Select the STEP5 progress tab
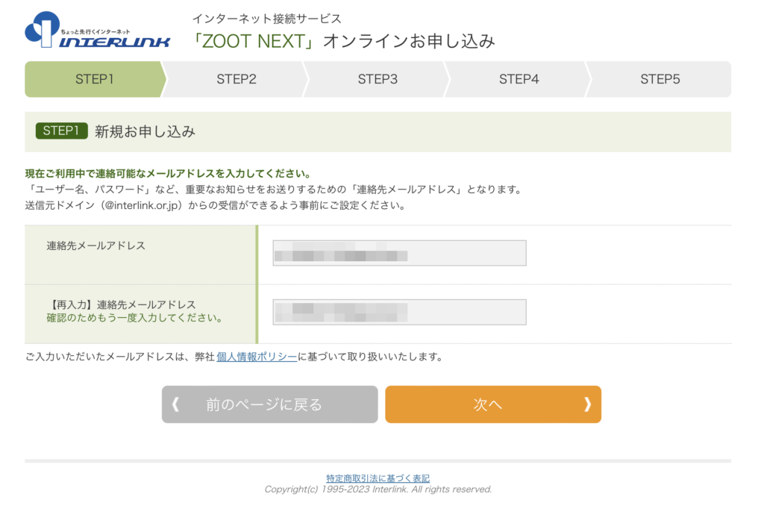764x532 pixels. click(660, 79)
